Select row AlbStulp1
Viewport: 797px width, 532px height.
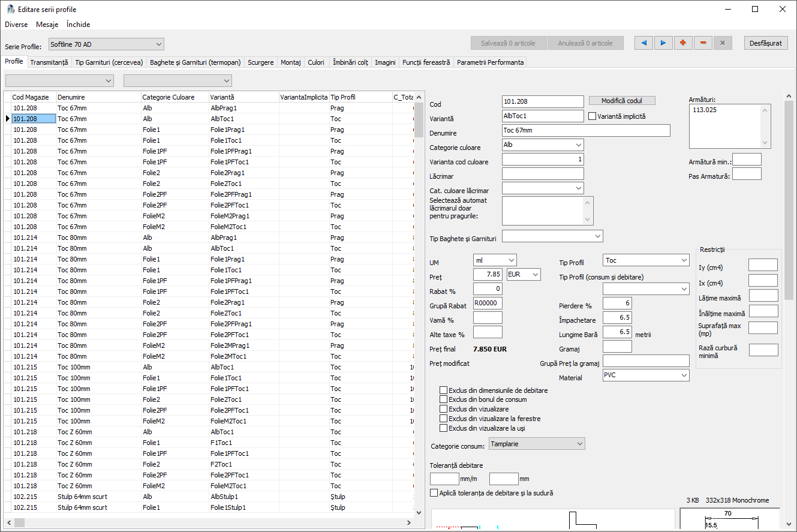(x=209, y=497)
